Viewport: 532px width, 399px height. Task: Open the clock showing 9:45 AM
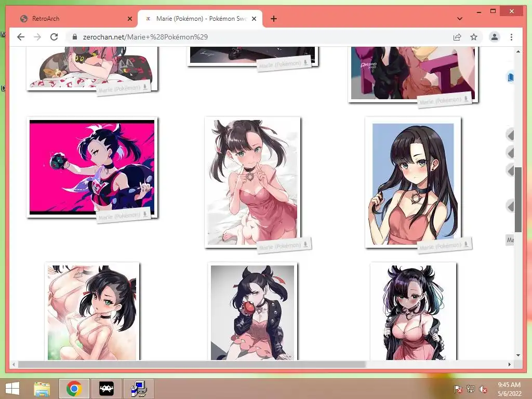[509, 389]
